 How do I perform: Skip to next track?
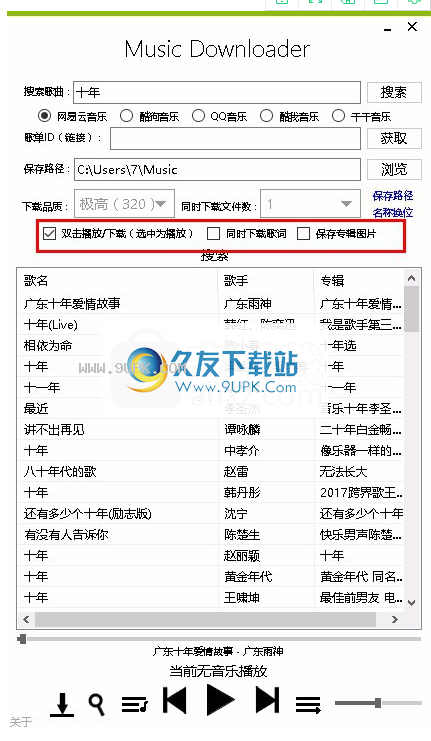coord(267,700)
